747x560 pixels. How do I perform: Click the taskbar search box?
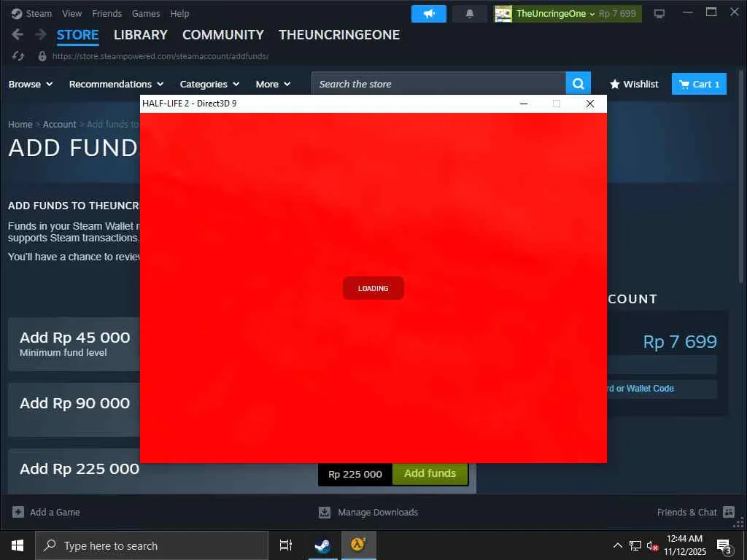click(152, 545)
